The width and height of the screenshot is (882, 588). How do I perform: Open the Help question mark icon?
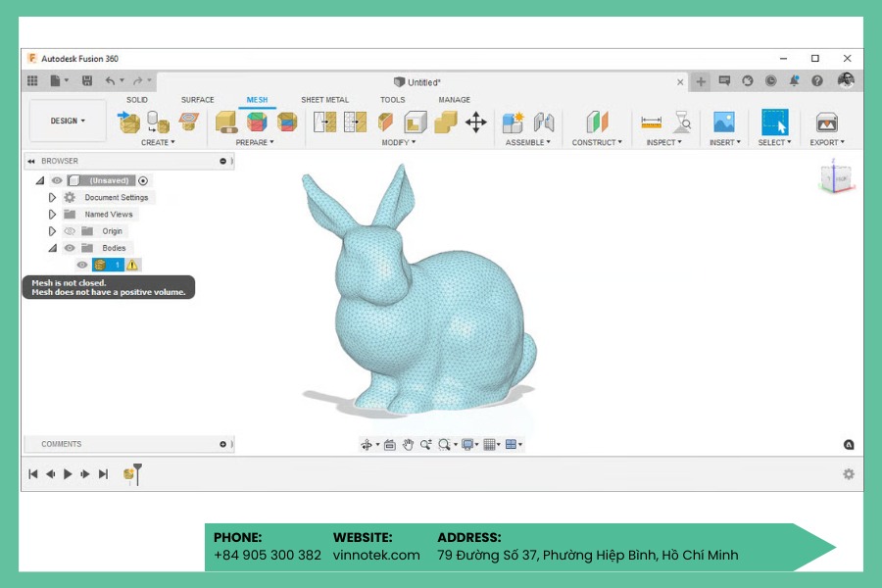817,81
